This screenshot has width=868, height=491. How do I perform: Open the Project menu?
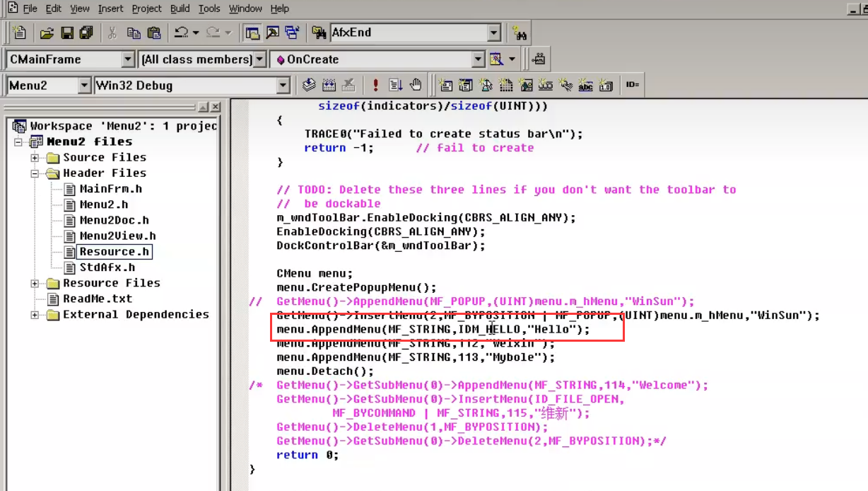[x=147, y=8]
